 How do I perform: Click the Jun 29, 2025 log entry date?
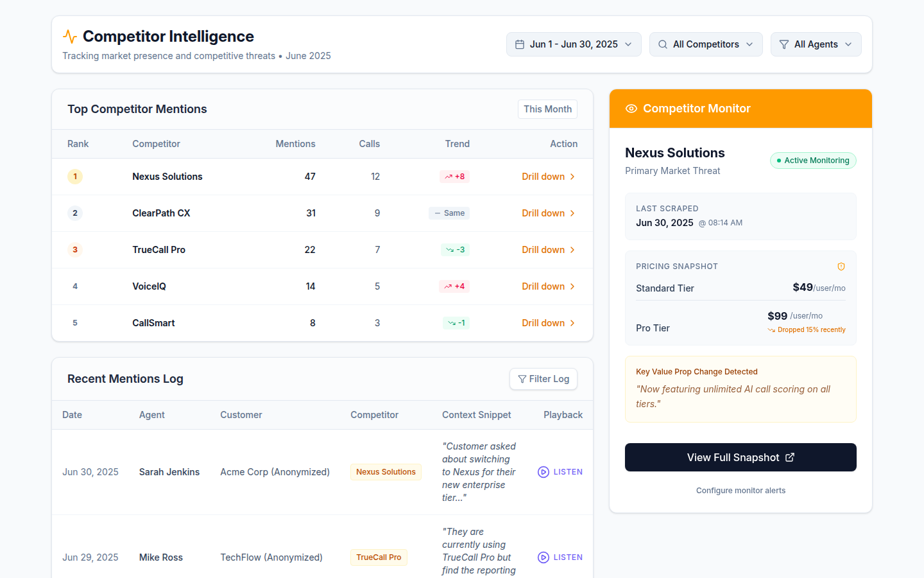(90, 557)
